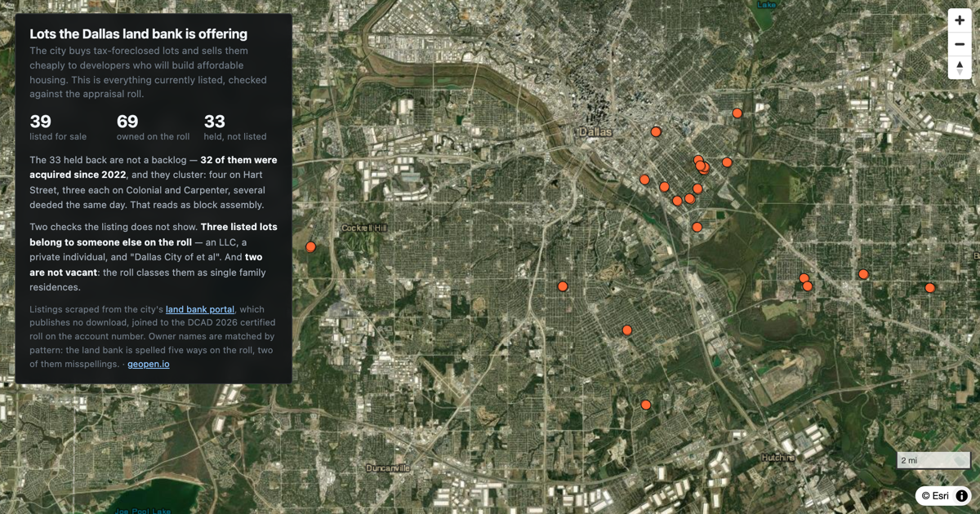Select the easternmost orange lot marker
Viewport: 980px width, 514px height.
[929, 287]
